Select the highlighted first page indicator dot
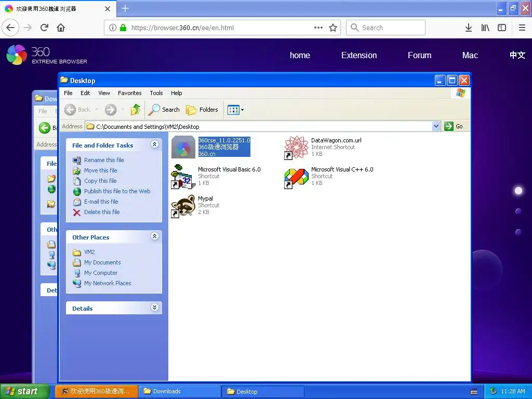The width and height of the screenshot is (532, 399). click(518, 191)
